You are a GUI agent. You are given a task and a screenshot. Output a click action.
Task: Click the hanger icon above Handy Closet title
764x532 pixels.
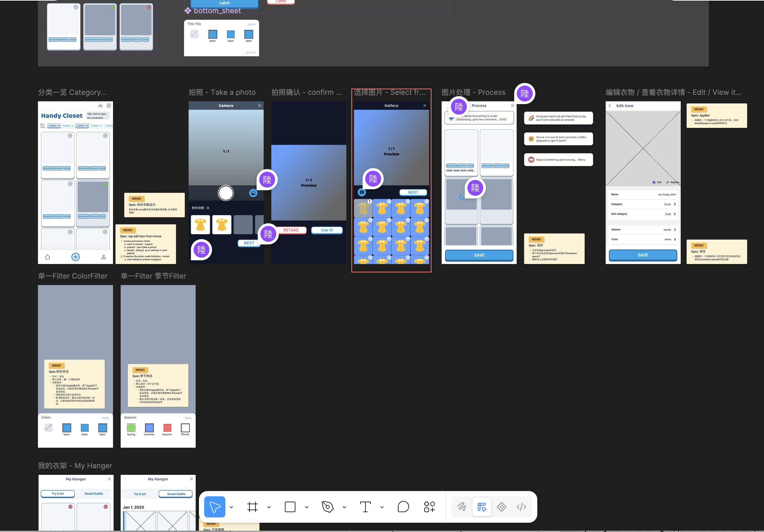100,105
